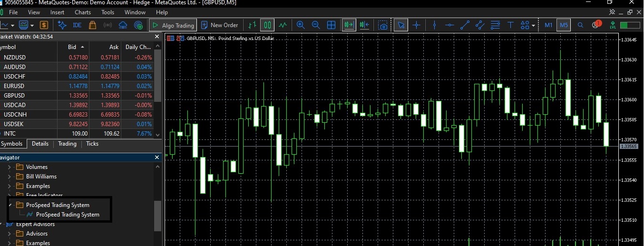The width and height of the screenshot is (644, 246).
Task: Sort by the Ask column header
Action: tap(105, 47)
